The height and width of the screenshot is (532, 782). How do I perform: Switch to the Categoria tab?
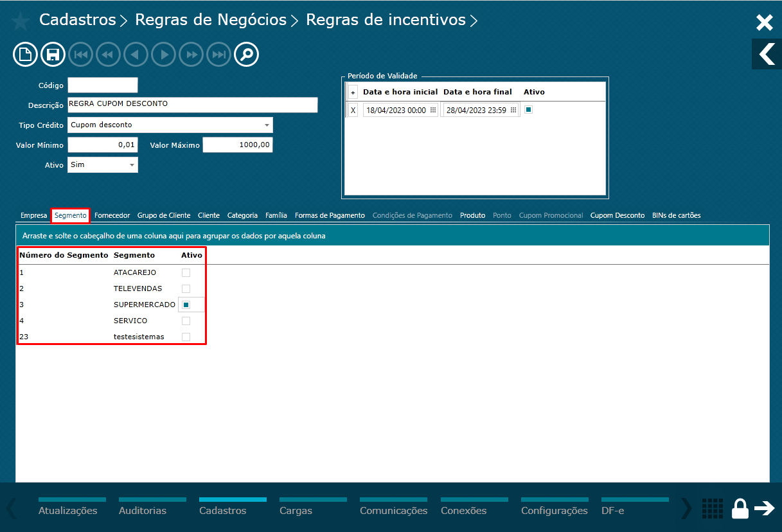(242, 215)
